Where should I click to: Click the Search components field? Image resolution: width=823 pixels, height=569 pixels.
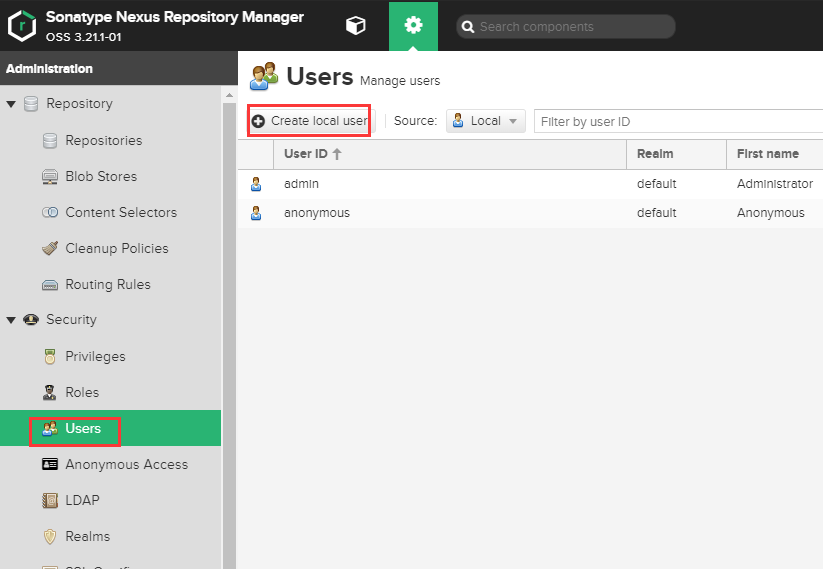566,27
